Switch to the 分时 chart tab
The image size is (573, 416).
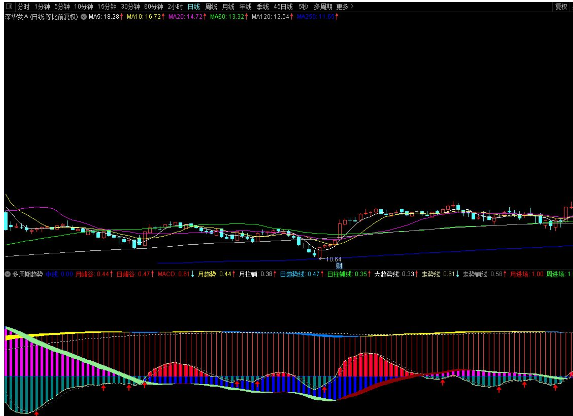click(x=23, y=7)
